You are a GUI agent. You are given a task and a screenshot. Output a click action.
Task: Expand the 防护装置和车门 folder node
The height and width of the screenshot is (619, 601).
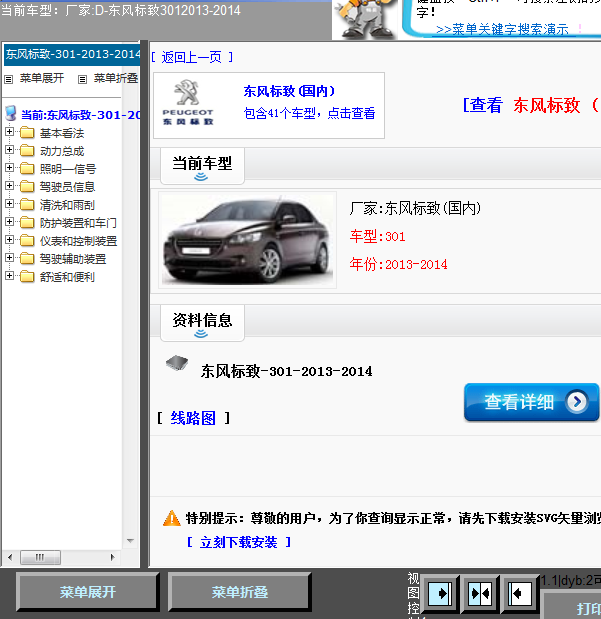(9, 221)
